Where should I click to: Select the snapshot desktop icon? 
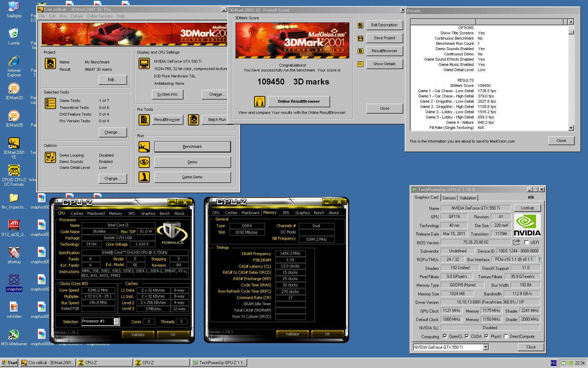14,282
